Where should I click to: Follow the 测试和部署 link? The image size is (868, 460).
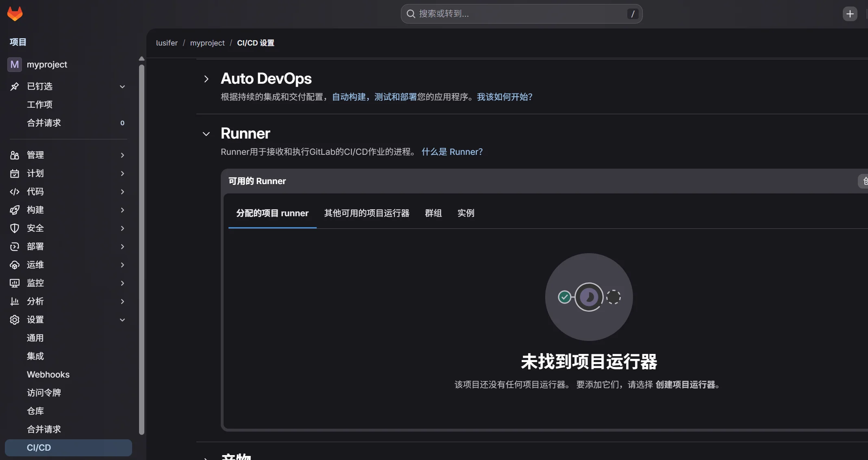396,97
